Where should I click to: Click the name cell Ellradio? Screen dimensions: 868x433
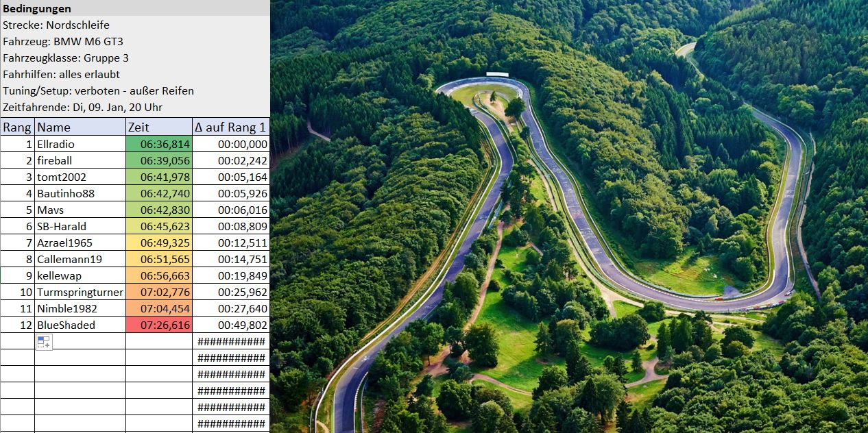coord(80,144)
